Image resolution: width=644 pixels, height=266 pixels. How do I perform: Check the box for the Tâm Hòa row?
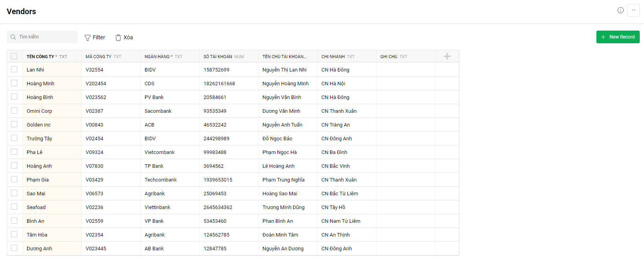point(14,234)
